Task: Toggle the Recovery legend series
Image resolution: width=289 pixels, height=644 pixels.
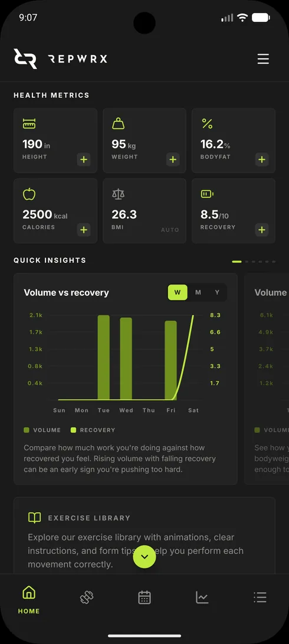Action: 93,430
